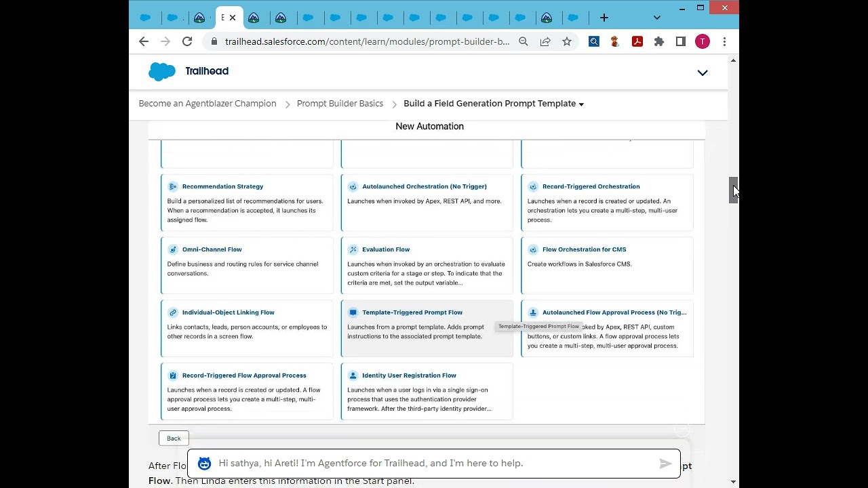868x488 pixels.
Task: Toggle the browser side panel
Action: pyautogui.click(x=681, y=41)
